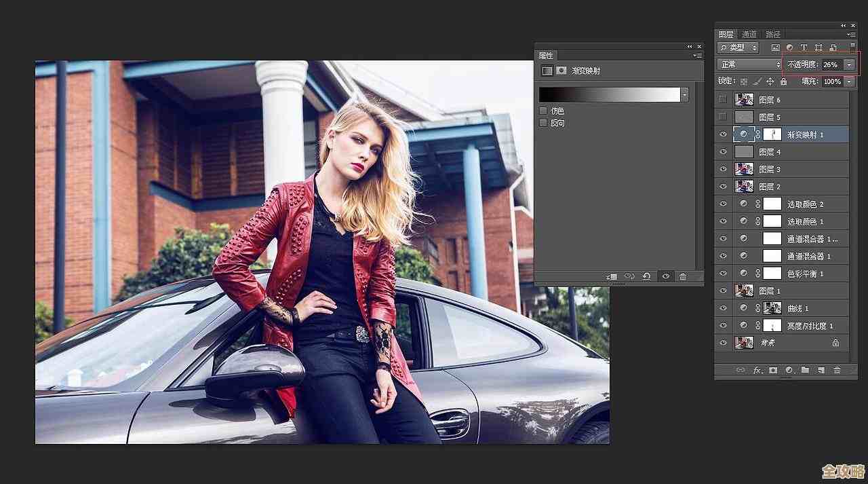
Task: Filter layers by text type icon
Action: click(x=804, y=48)
